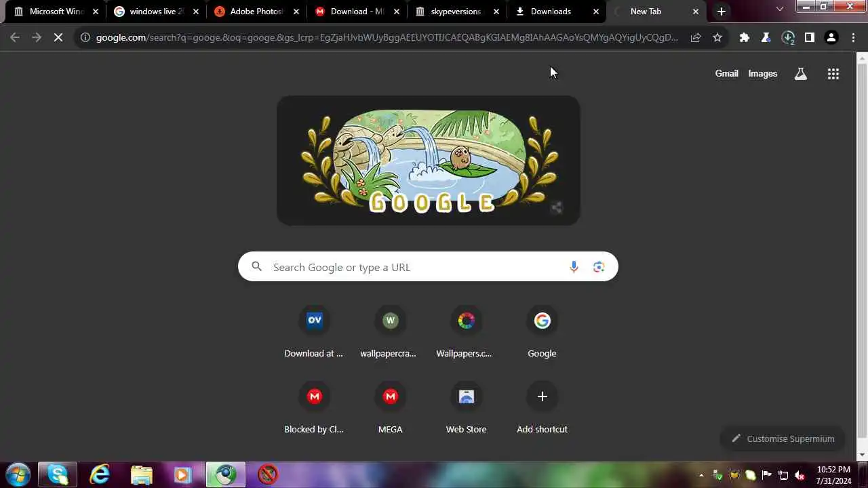Switch to the MEGA Download tab
Viewport: 868px width, 488px height.
coord(356,12)
